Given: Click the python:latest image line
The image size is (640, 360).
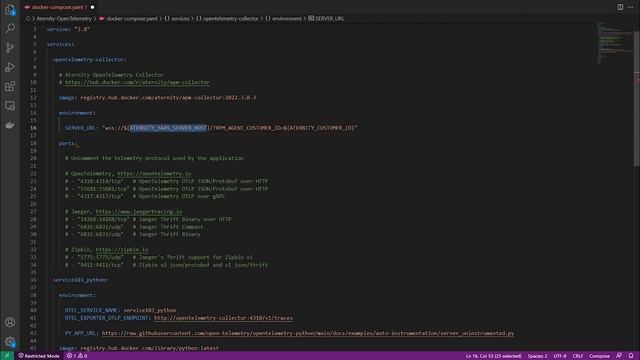Looking at the screenshot, I should [139, 349].
